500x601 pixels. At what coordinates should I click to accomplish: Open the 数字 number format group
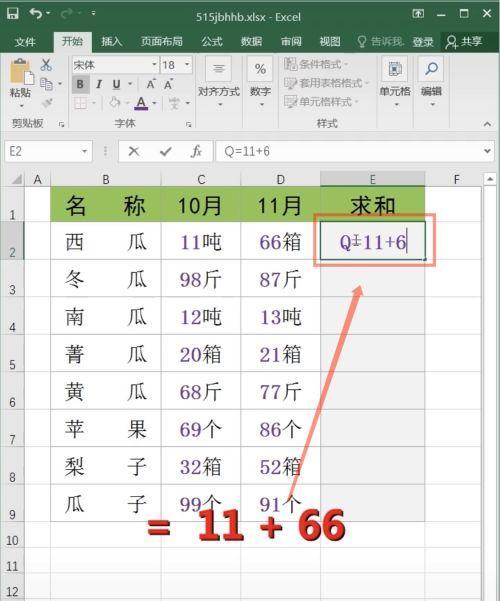point(260,81)
